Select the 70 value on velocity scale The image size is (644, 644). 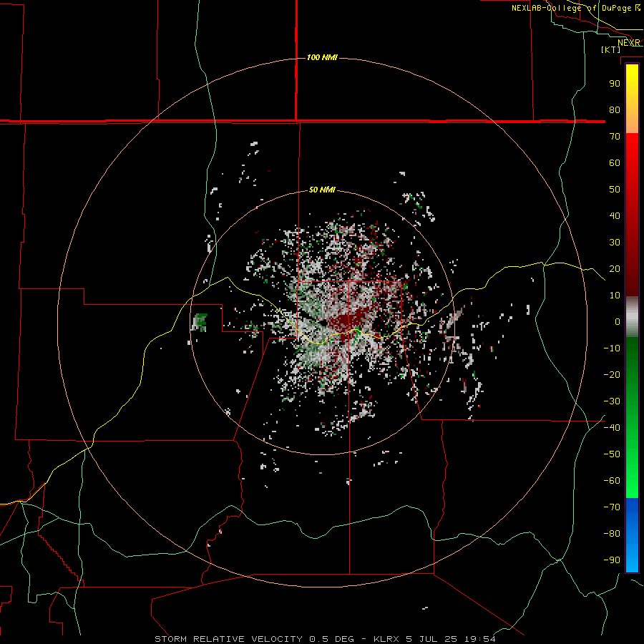615,137
